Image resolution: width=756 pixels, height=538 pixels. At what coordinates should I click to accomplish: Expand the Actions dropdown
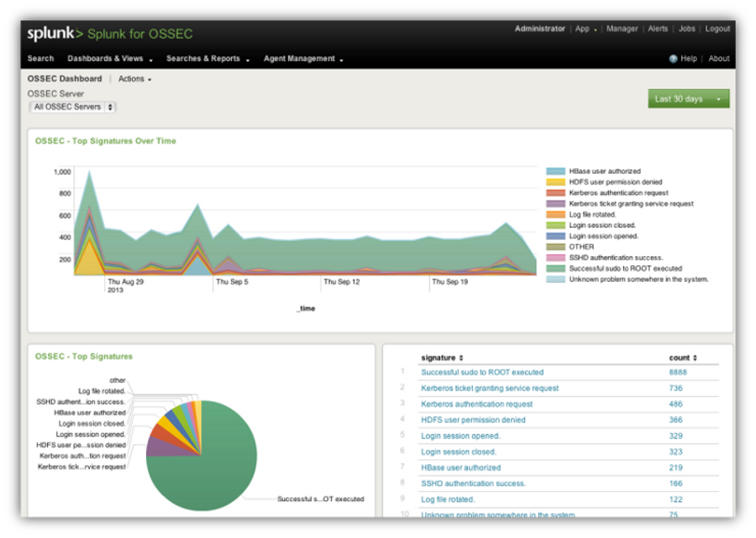pyautogui.click(x=134, y=79)
